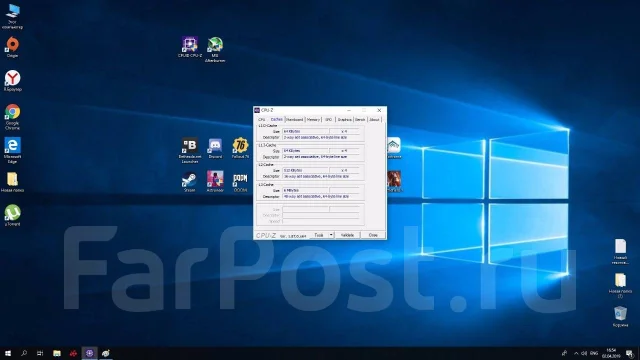Select the Google Chrome desktop icon

(12, 117)
